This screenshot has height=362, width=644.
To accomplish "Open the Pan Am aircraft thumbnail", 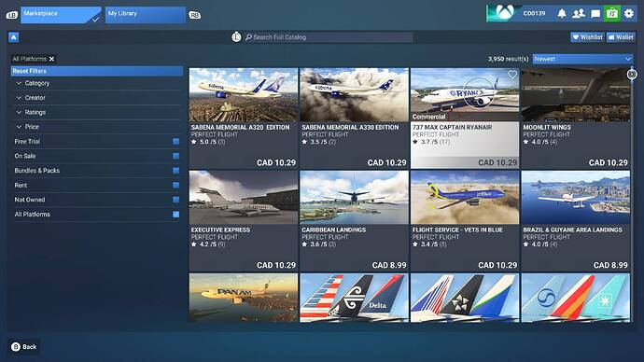I will click(x=244, y=298).
